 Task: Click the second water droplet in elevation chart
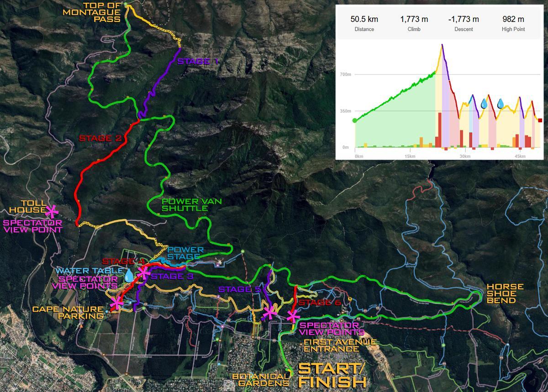click(x=501, y=104)
